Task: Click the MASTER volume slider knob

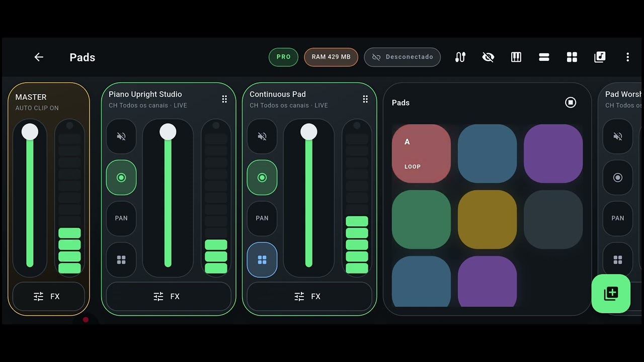Action: (x=30, y=132)
